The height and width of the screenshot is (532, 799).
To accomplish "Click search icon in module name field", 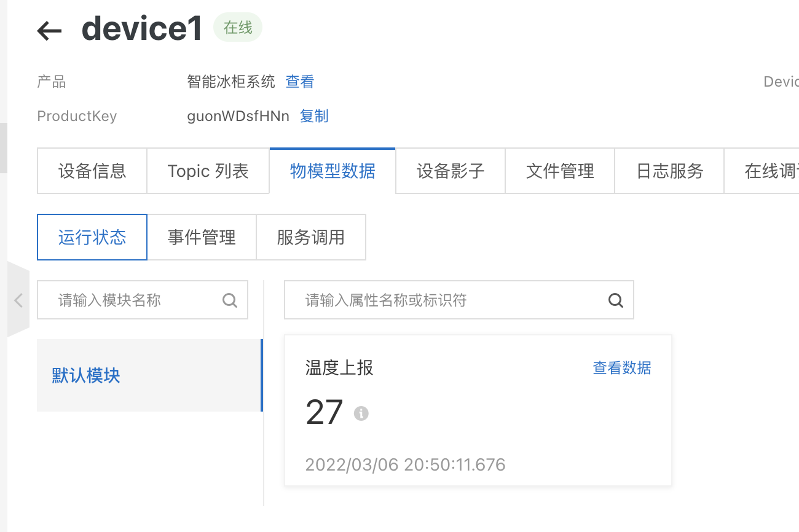I will (x=230, y=300).
